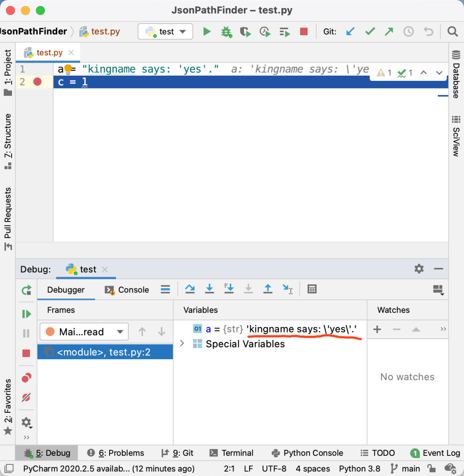Open the TODO tool window
464x476 pixels.
pyautogui.click(x=378, y=453)
